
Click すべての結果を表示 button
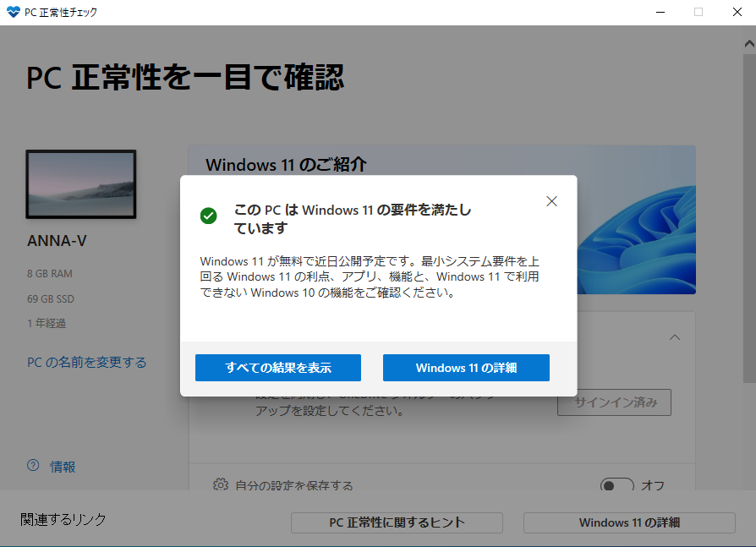(x=278, y=368)
